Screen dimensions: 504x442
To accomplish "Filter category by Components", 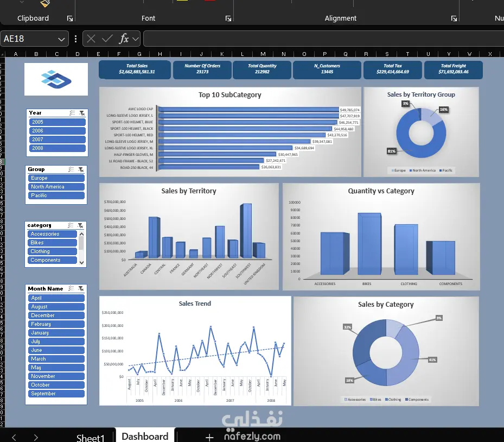I will tap(53, 260).
